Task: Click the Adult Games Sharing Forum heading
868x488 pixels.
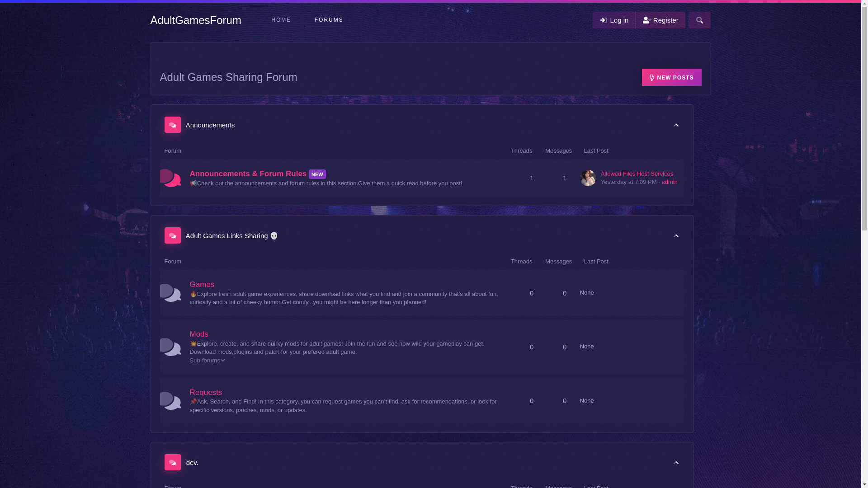Action: pos(228,77)
